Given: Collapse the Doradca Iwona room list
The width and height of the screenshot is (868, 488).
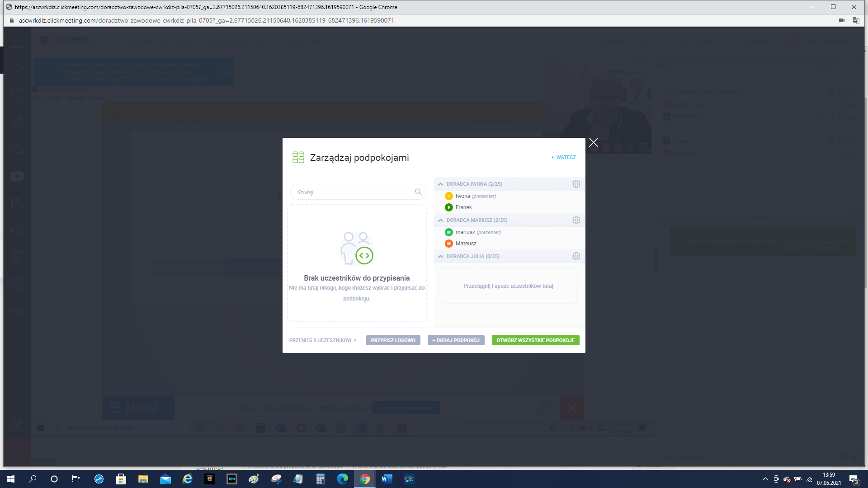Looking at the screenshot, I should 441,184.
